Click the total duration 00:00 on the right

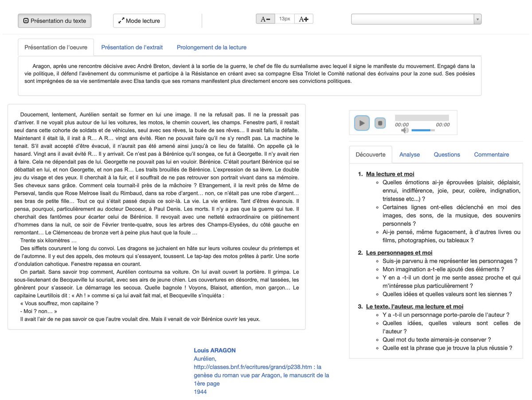pyautogui.click(x=443, y=125)
